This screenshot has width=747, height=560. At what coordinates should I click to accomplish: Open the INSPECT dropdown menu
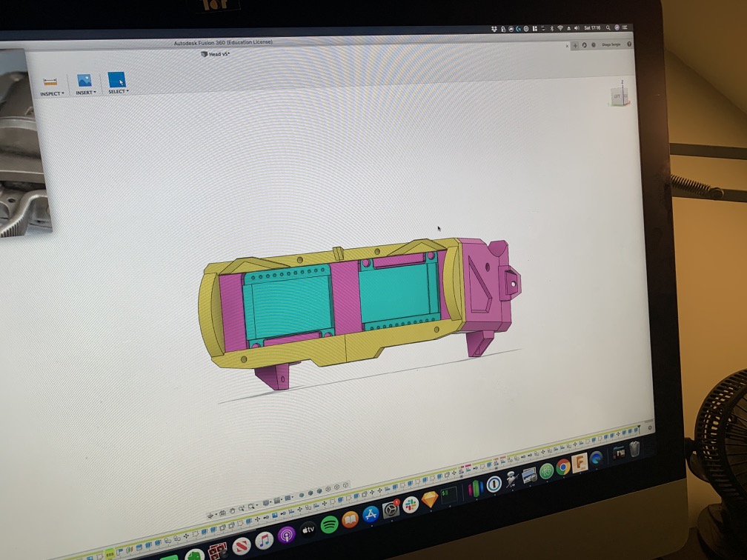[52, 94]
